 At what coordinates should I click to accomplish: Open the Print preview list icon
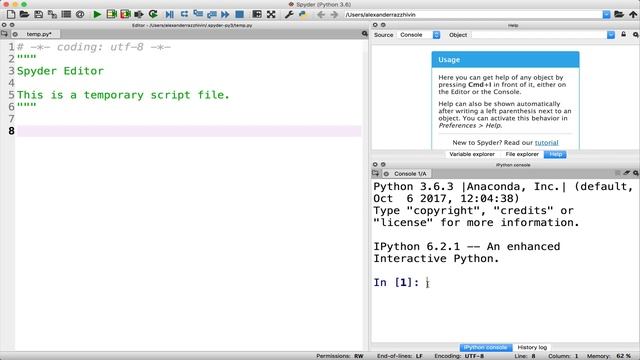[x=66, y=15]
